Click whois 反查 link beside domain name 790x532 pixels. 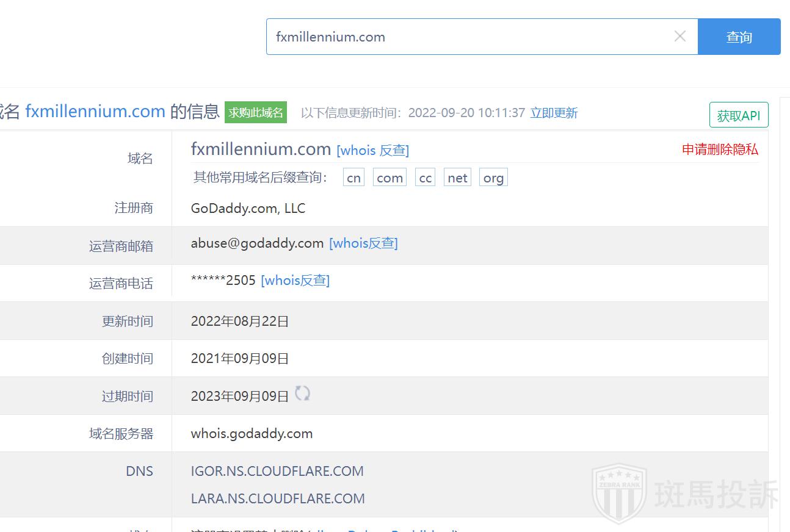pyautogui.click(x=373, y=150)
